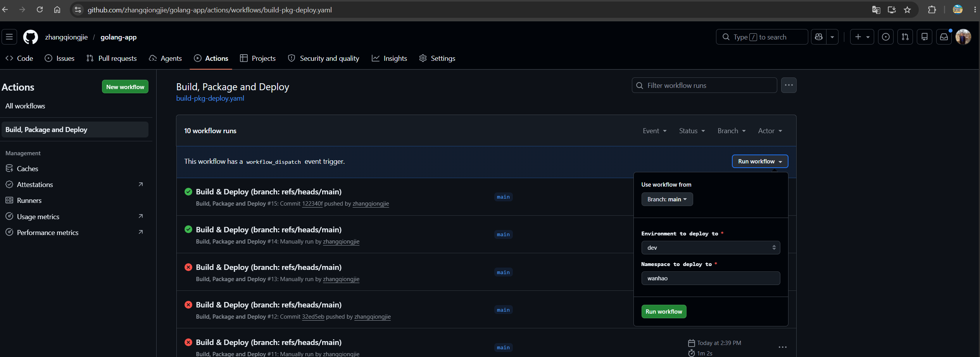Switch to the Agents tab
Viewport: 980px width, 357px height.
tap(166, 58)
